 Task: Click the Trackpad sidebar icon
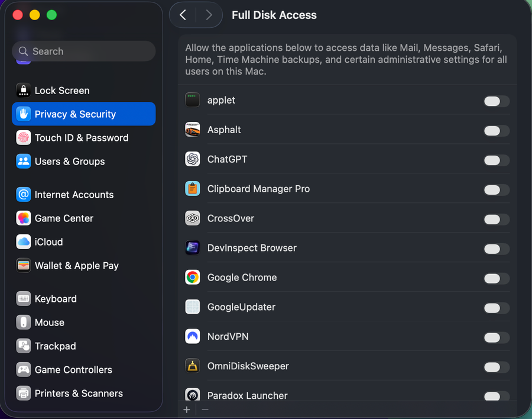[24, 346]
